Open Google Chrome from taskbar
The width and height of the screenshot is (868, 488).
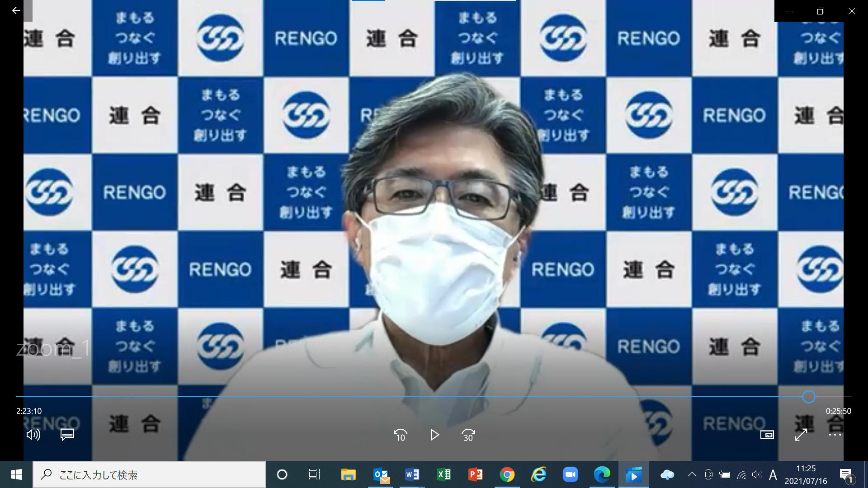pyautogui.click(x=507, y=474)
